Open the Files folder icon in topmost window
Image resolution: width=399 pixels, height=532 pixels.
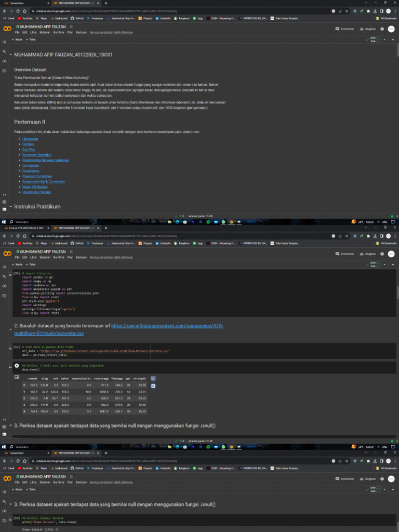click(x=5, y=70)
